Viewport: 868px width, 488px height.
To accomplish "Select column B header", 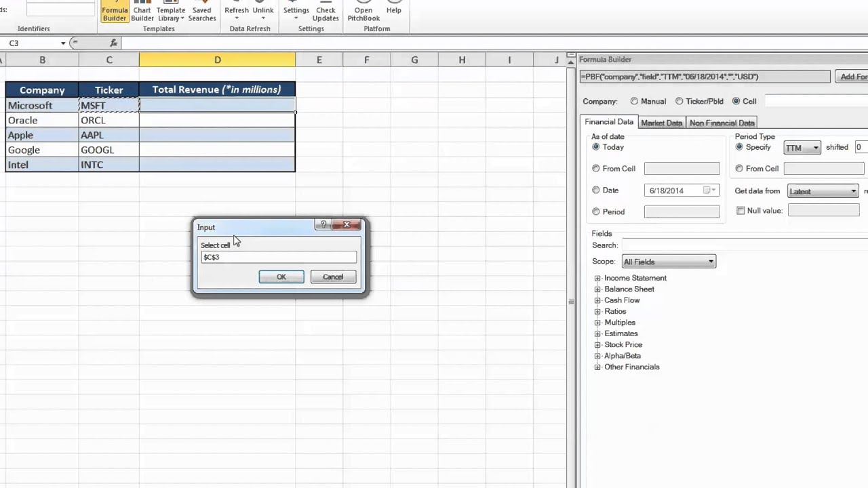I will [x=42, y=60].
